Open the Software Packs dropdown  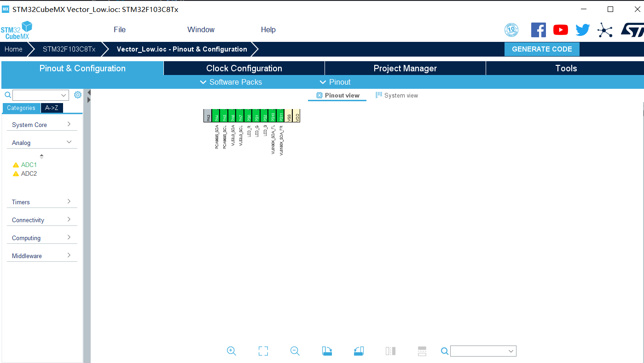click(x=231, y=82)
